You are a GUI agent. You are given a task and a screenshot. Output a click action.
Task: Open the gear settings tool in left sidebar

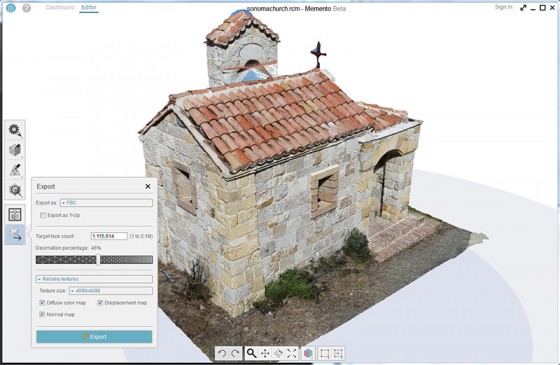pyautogui.click(x=15, y=130)
